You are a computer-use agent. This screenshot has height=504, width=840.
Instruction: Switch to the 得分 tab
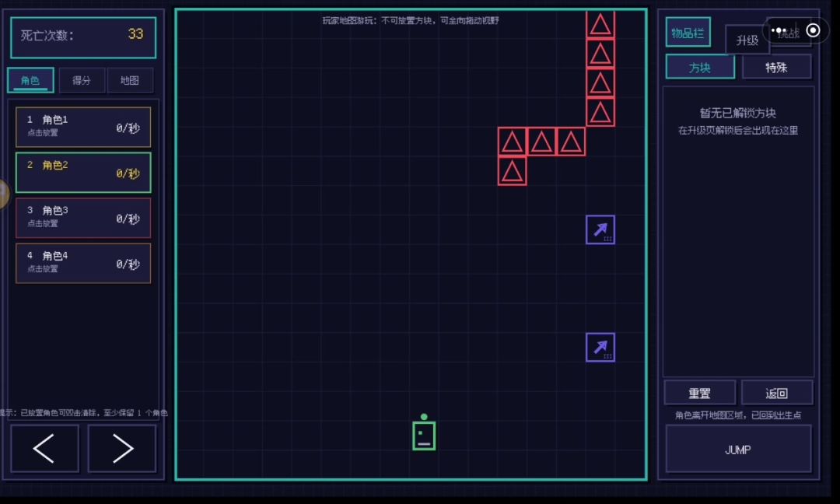pyautogui.click(x=82, y=80)
